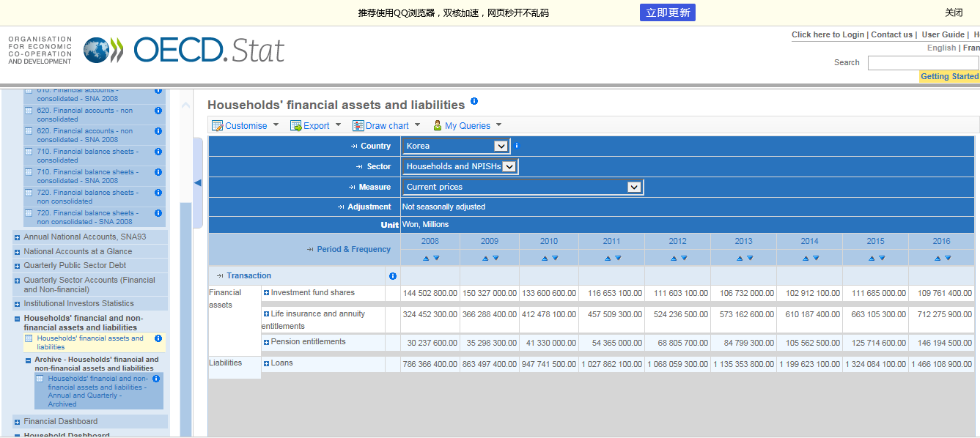
Task: Expand the Financial Dashboard node
Action: [17, 422]
